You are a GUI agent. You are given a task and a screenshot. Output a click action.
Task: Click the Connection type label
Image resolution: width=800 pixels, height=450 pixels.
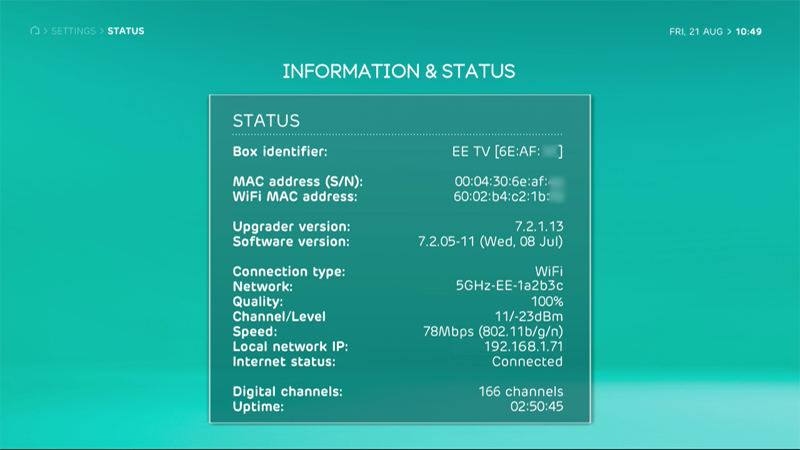point(289,271)
